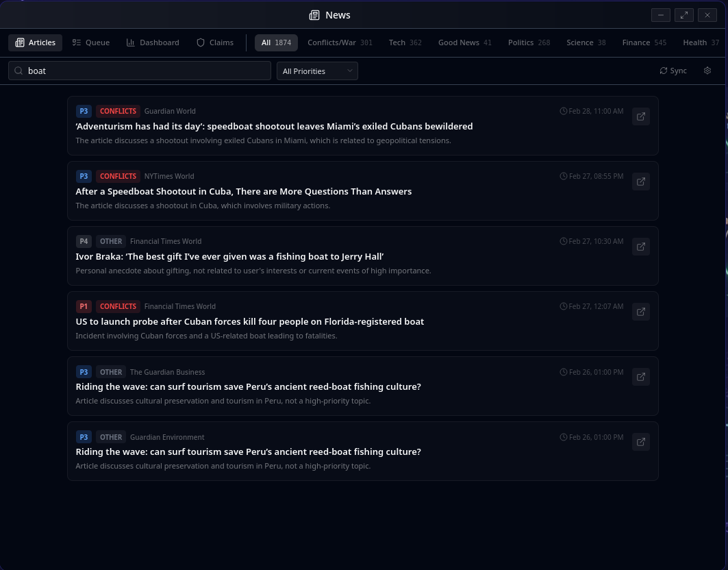Open the external link for the Miami speedboat article
728x570 pixels.
click(x=640, y=116)
